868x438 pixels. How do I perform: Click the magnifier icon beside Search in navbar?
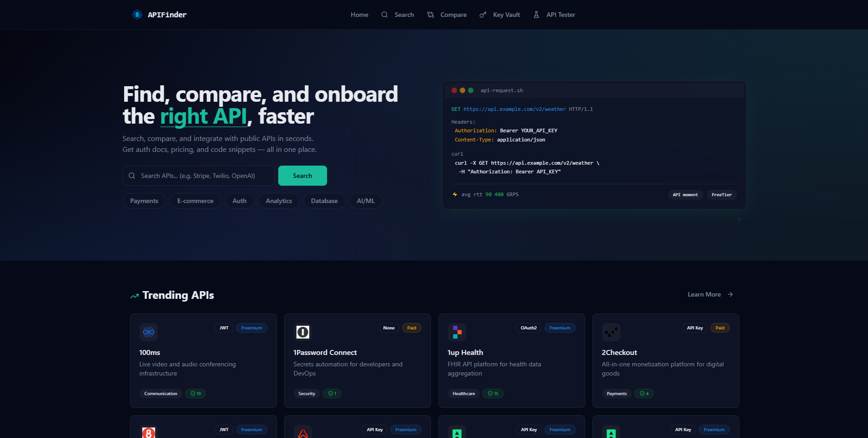(x=385, y=15)
